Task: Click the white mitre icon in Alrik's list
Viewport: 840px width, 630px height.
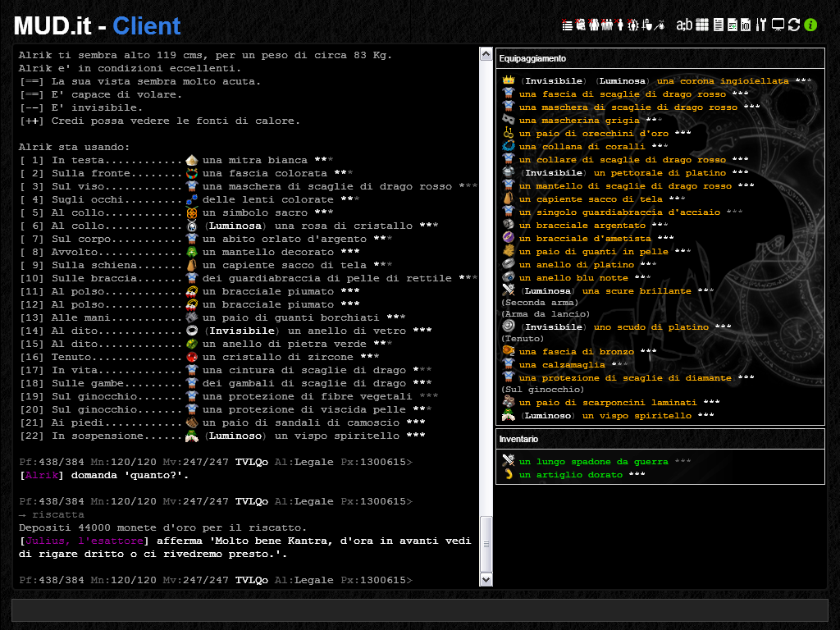Action: [192, 160]
